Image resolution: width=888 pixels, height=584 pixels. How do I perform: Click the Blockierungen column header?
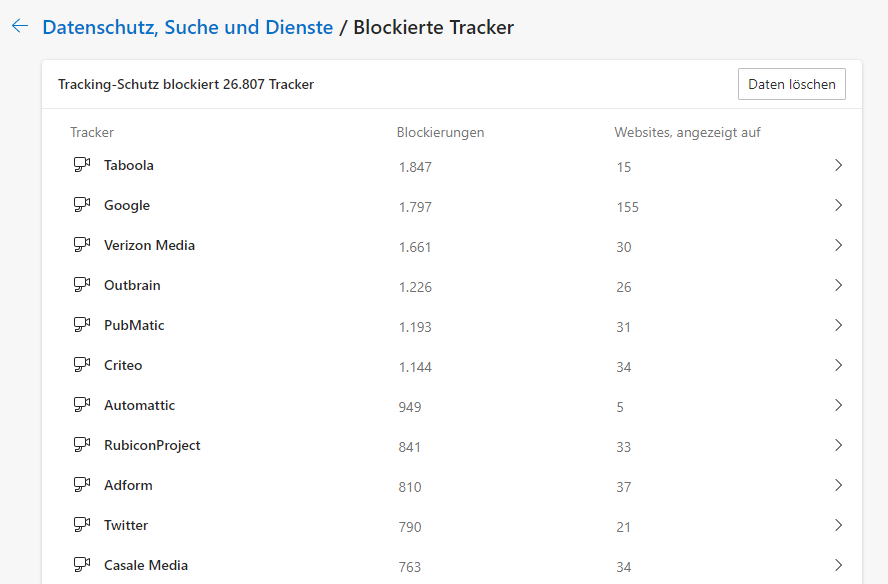[x=440, y=133]
